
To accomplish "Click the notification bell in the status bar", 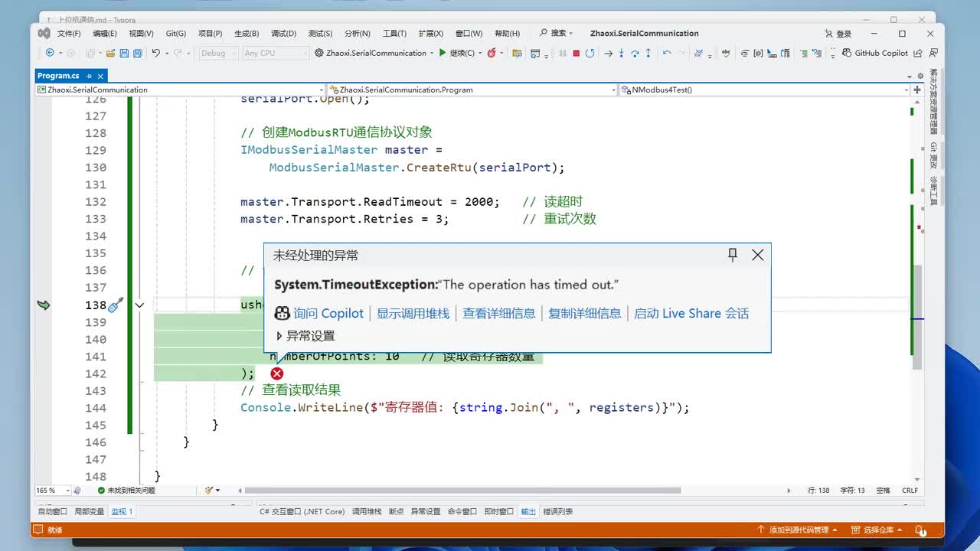I will (x=922, y=530).
